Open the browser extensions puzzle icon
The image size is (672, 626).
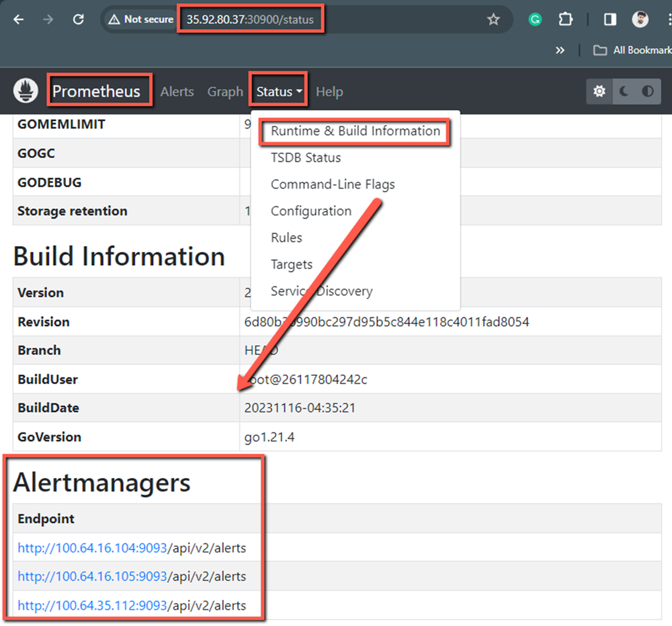tap(566, 19)
